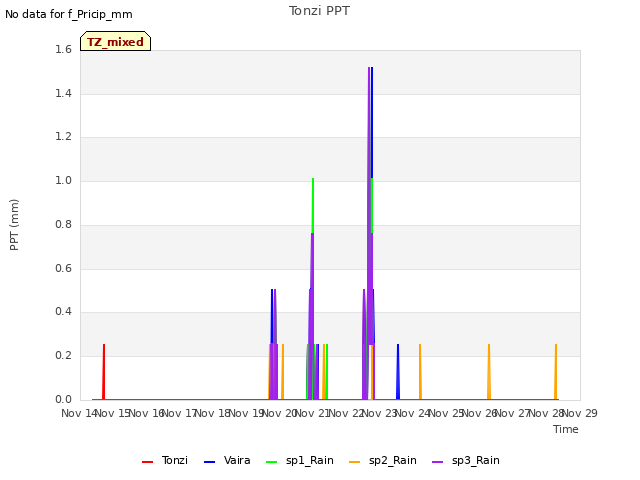
Task: Click the red Tonzi spike near Nov 15
Action: 104,371
